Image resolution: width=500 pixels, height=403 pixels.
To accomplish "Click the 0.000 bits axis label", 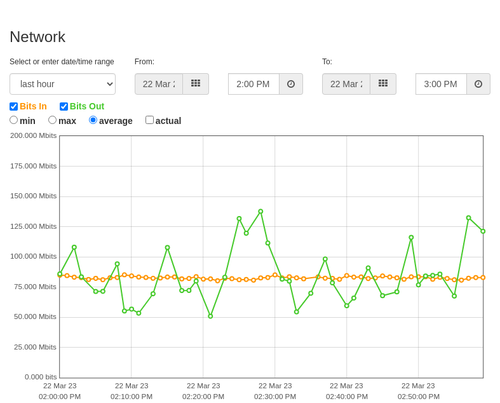I will [41, 377].
